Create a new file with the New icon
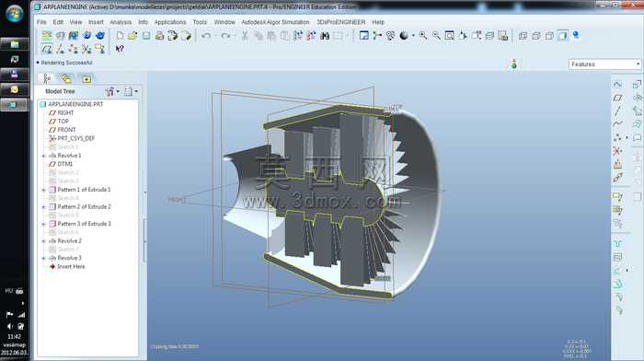 coord(120,36)
